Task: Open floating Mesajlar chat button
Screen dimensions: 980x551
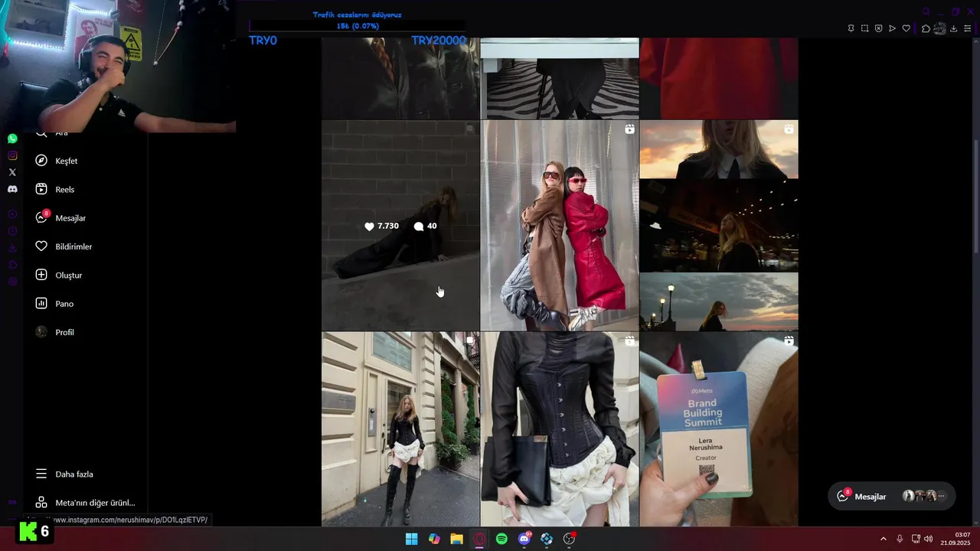Action: (x=892, y=496)
